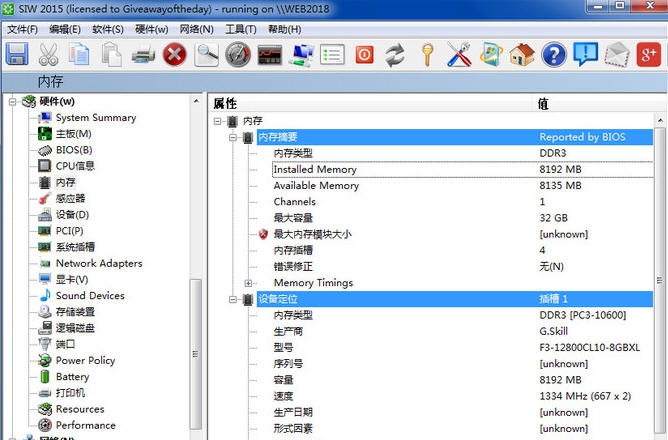The width and height of the screenshot is (668, 440).
Task: Click the blue feedback speech bubble icon
Action: (585, 54)
